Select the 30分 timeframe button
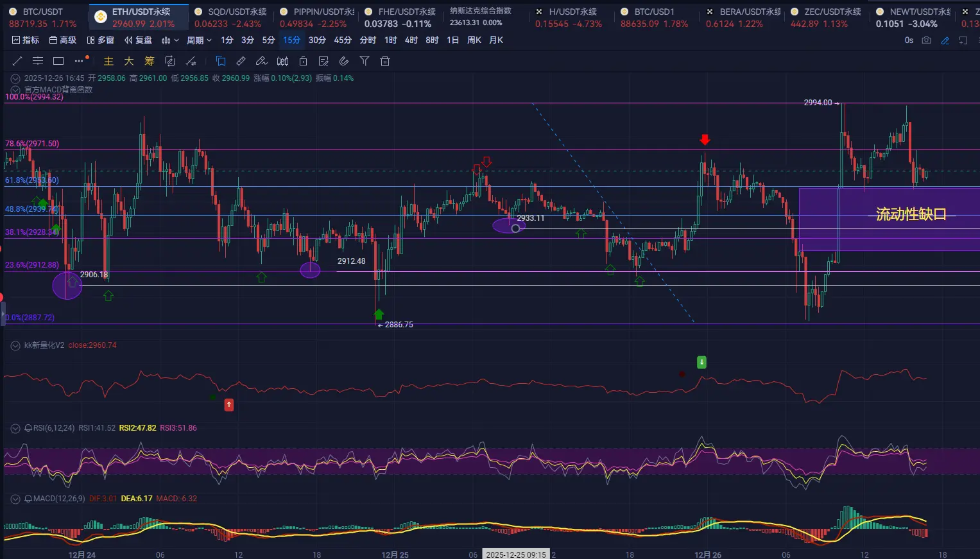The height and width of the screenshot is (559, 980). (317, 40)
